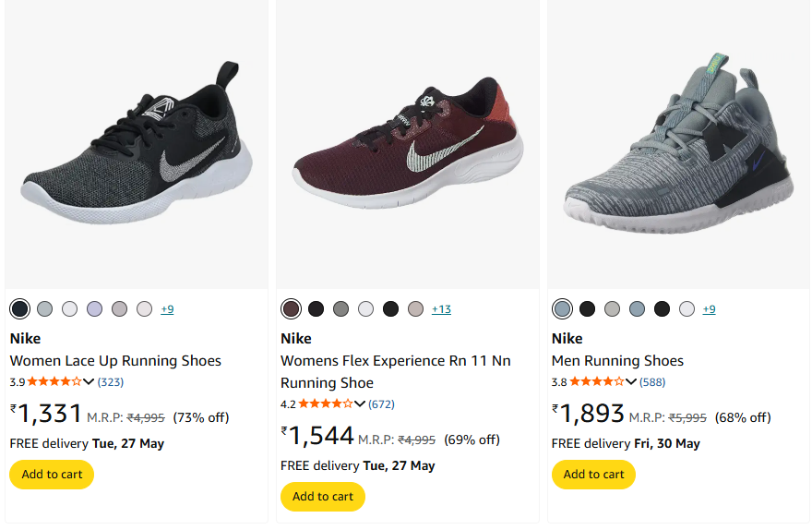This screenshot has height=530, width=812.
Task: Open rating chevron beside 4.2 stars
Action: click(x=360, y=404)
